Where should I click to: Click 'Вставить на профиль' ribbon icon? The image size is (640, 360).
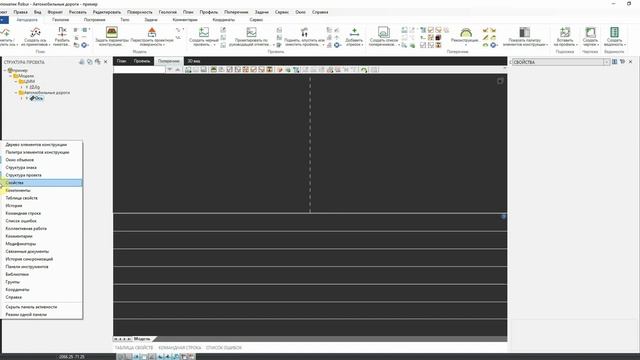click(x=565, y=32)
